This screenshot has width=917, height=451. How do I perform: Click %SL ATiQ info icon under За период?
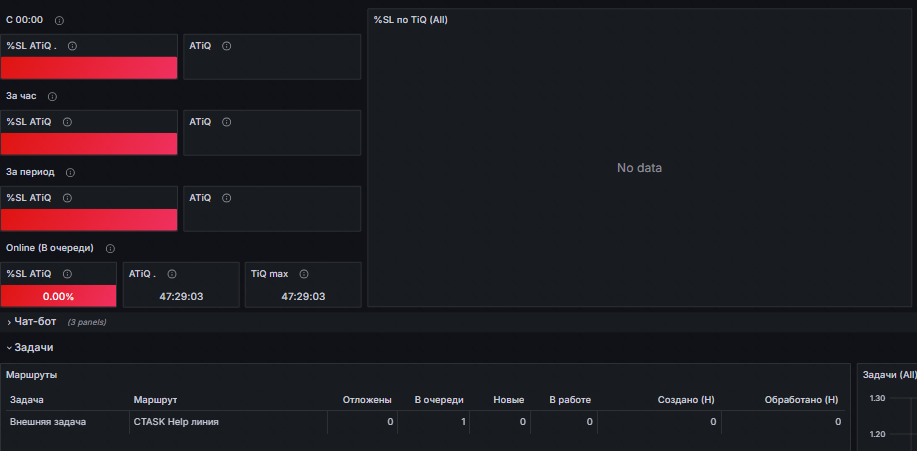click(x=67, y=198)
